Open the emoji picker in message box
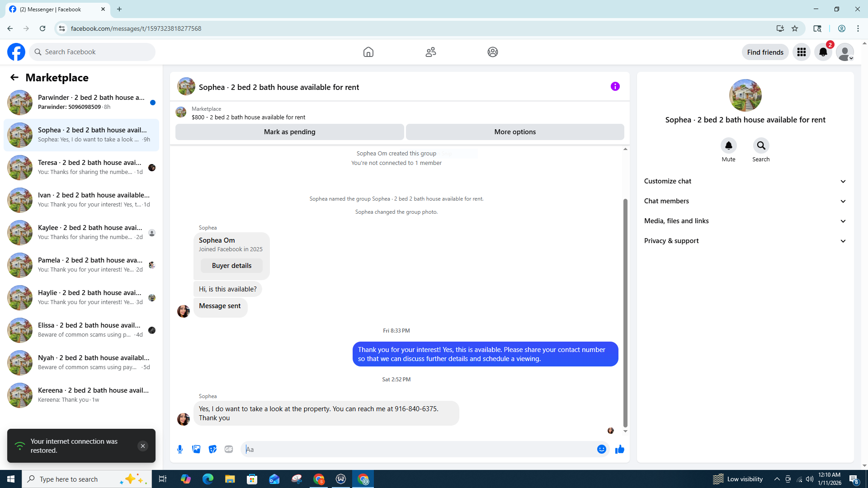Image resolution: width=868 pixels, height=488 pixels. [602, 449]
